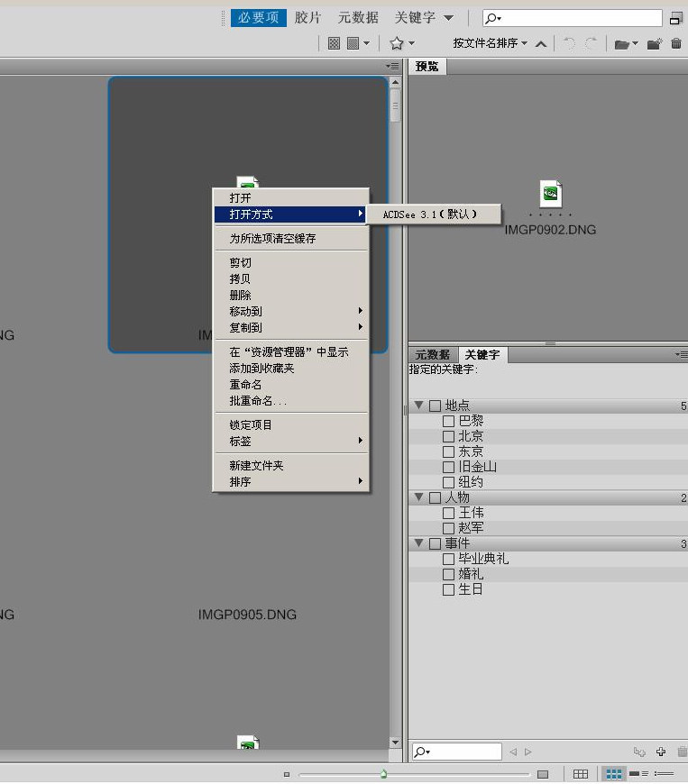Check the 王伟 keyword checkbox
Viewport: 688px width, 784px height.
(x=448, y=513)
